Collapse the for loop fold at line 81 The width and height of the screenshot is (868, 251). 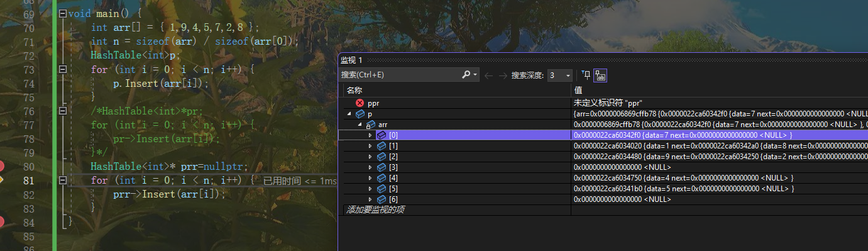(x=62, y=180)
